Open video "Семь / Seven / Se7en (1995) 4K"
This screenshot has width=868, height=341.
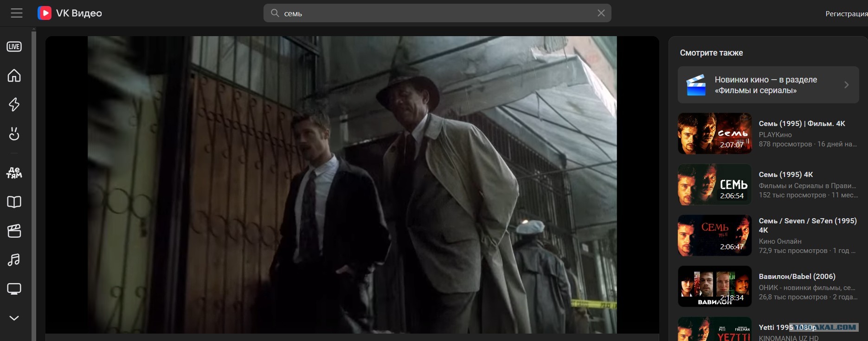808,226
